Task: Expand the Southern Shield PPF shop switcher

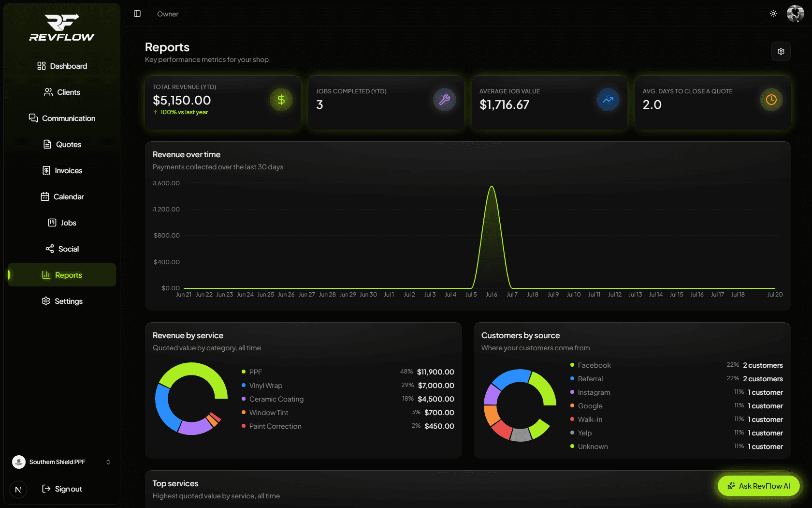Action: pyautogui.click(x=62, y=462)
